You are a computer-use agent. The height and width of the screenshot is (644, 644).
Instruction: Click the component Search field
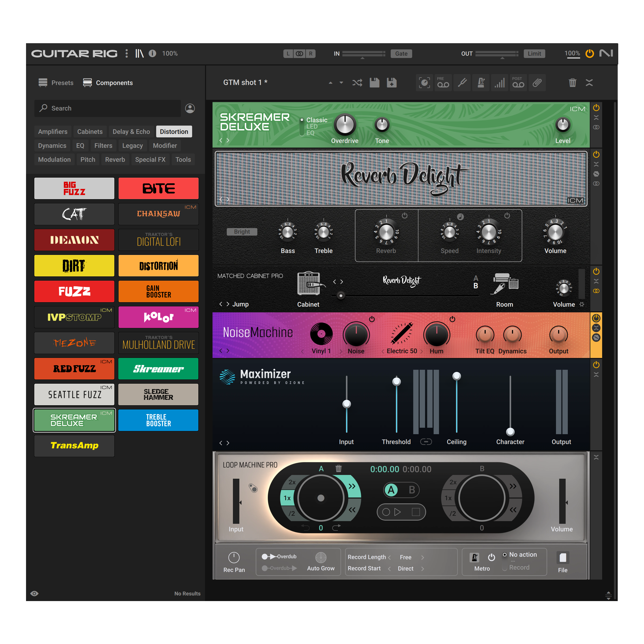(107, 108)
